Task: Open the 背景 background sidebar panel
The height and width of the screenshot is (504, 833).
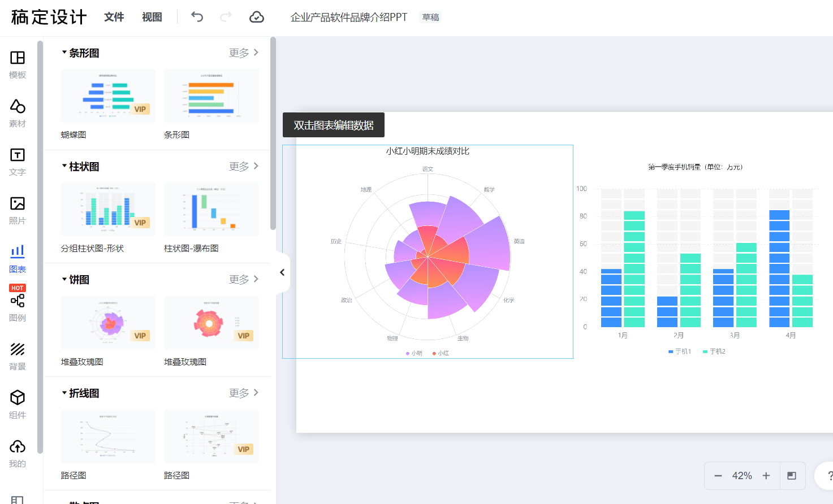Action: (x=18, y=356)
